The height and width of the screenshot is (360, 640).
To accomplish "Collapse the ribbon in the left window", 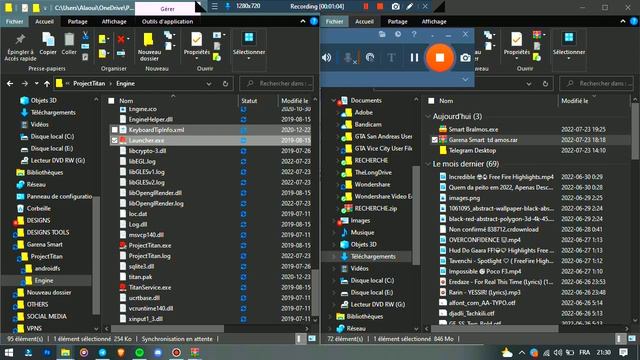I will 302,21.
